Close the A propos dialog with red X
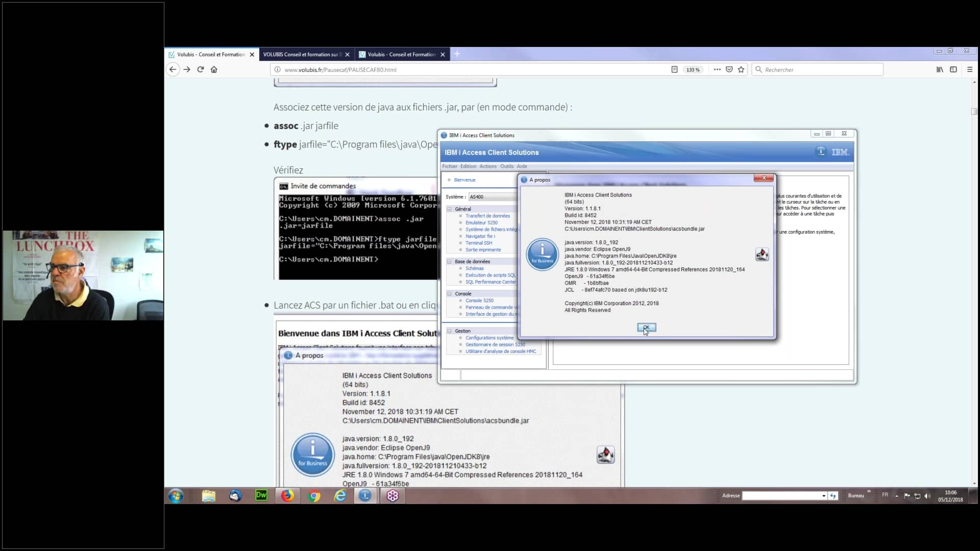The image size is (980, 551). coord(764,178)
